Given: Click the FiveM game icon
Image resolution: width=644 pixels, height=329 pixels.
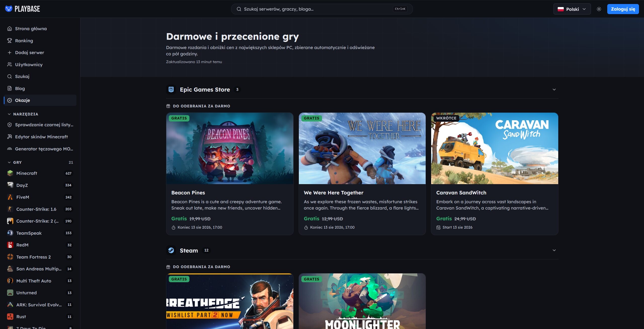Looking at the screenshot, I should pos(10,197).
